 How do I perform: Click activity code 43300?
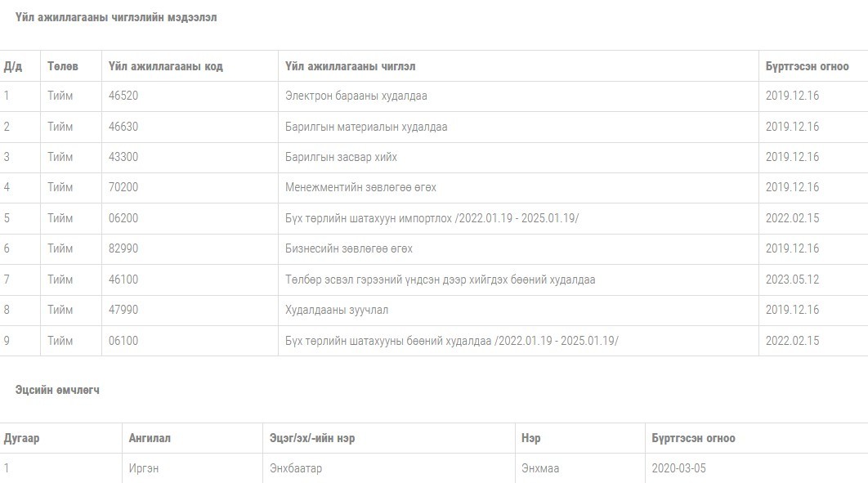(x=123, y=157)
